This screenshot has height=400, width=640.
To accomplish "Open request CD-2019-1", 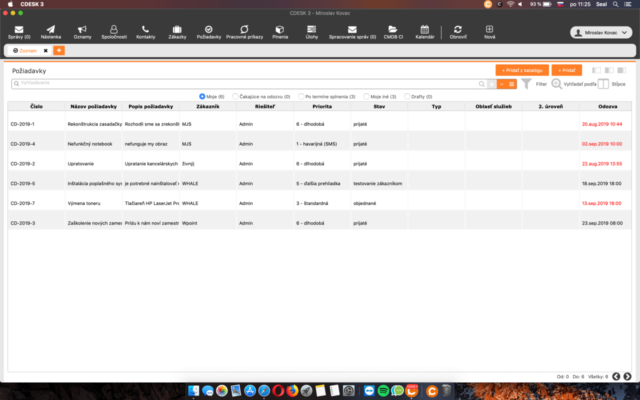I will pos(22,124).
